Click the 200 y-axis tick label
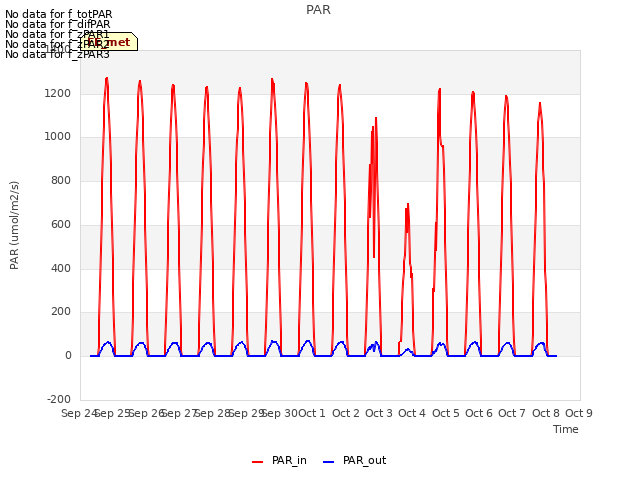Image resolution: width=640 pixels, height=480 pixels. (x=61, y=312)
